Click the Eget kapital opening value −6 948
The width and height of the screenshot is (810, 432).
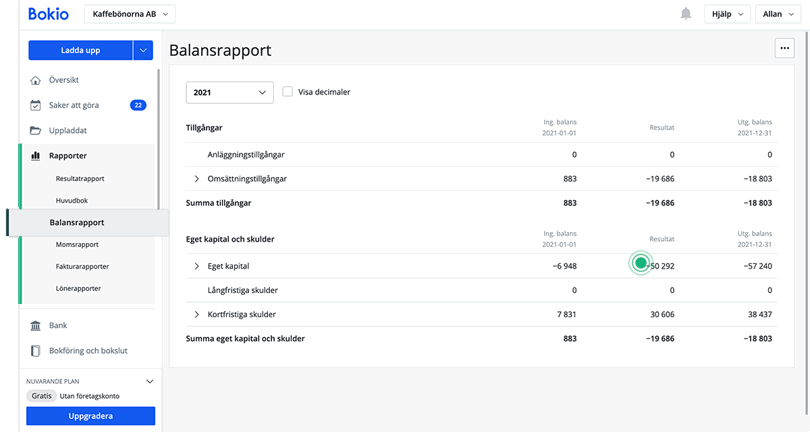[564, 266]
